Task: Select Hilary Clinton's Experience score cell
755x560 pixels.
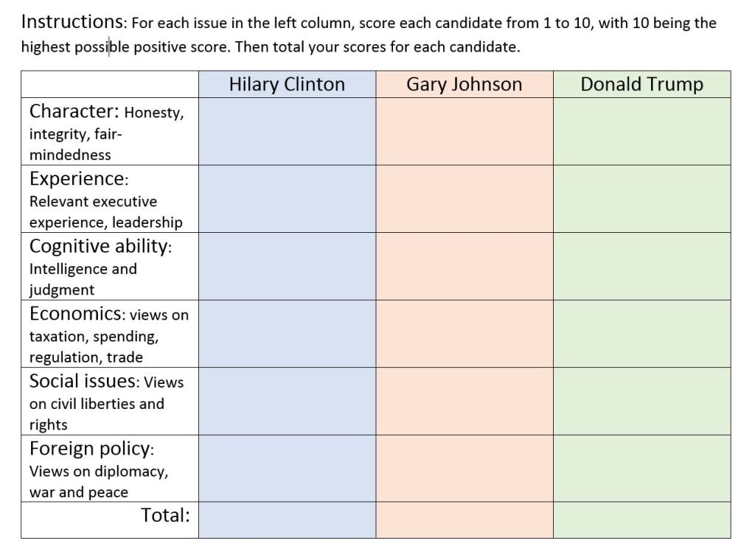Action: coord(287,199)
